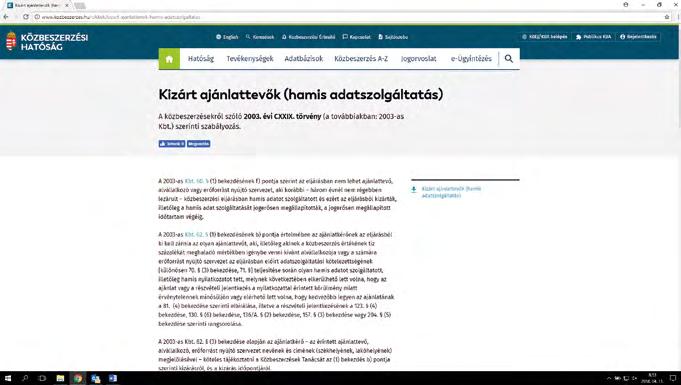Open Windows taskbar search

(x=25, y=378)
